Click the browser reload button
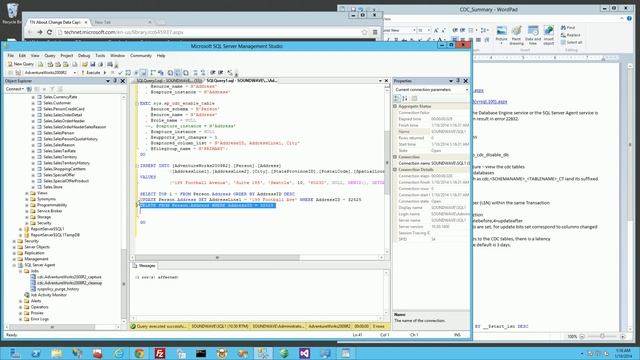The height and width of the screenshot is (360, 640). (49, 32)
